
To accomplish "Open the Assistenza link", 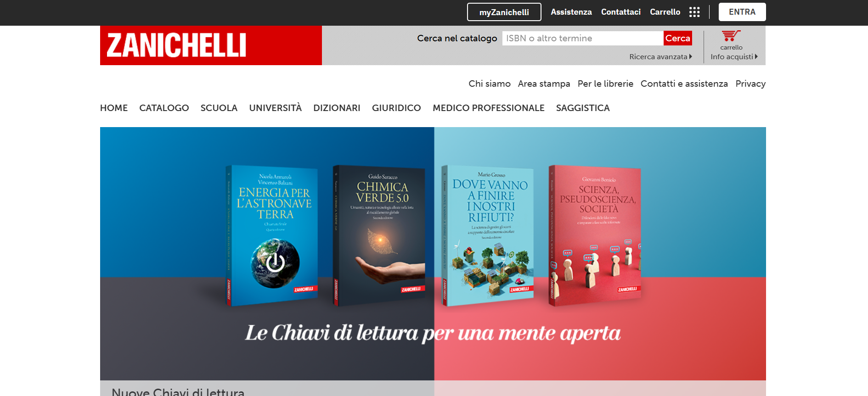I will pyautogui.click(x=571, y=12).
